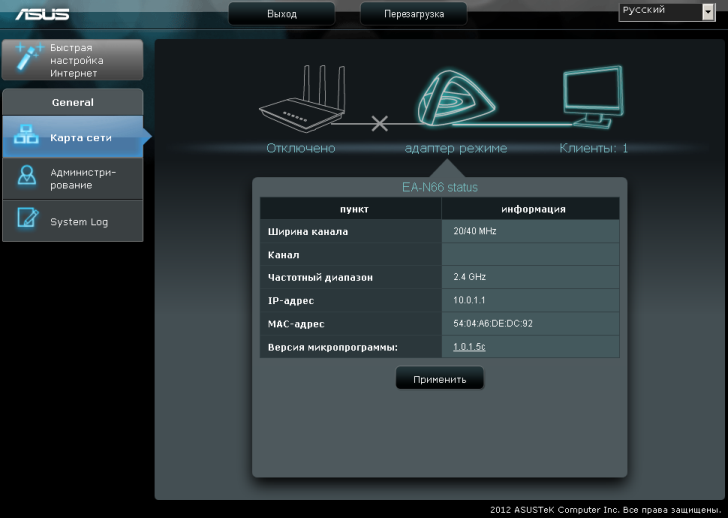The height and width of the screenshot is (518, 728).
Task: Click the Administration user icon
Action: point(25,178)
